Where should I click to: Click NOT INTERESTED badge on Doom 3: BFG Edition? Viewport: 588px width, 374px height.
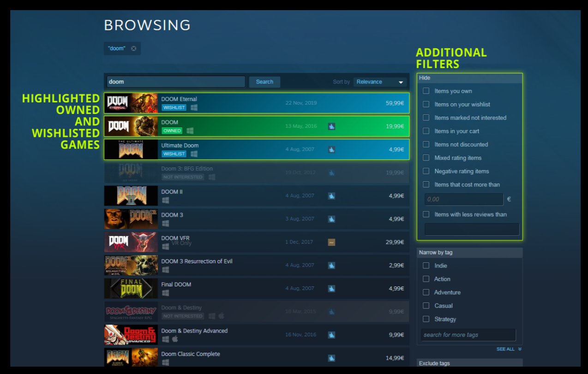click(183, 177)
